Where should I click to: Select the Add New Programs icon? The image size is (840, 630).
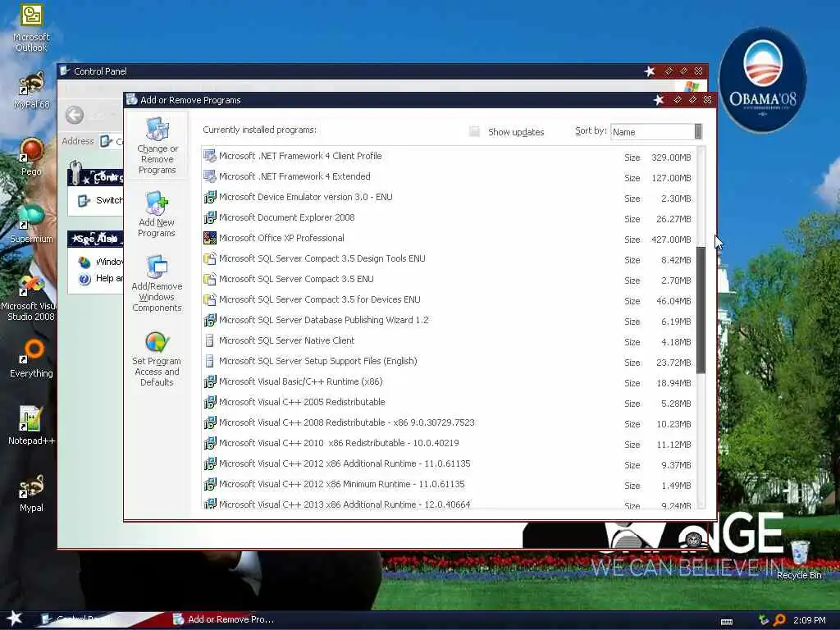[157, 214]
